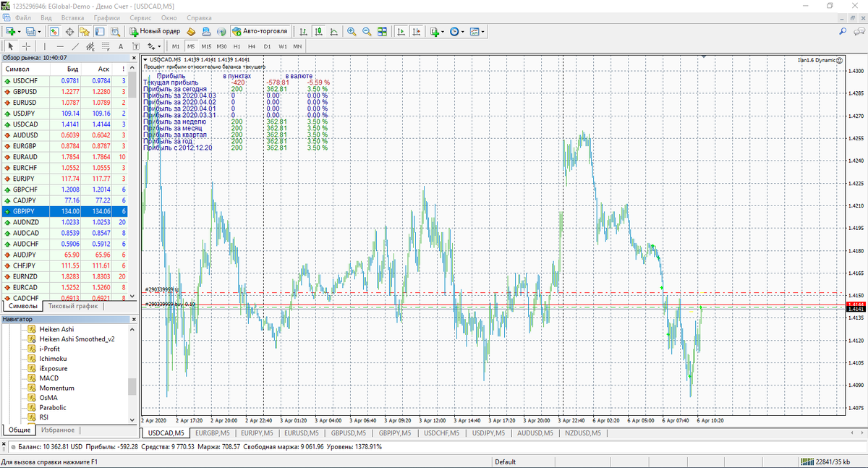Select the arrow cursor tool
Screen dimensions: 868x468
(x=10, y=46)
